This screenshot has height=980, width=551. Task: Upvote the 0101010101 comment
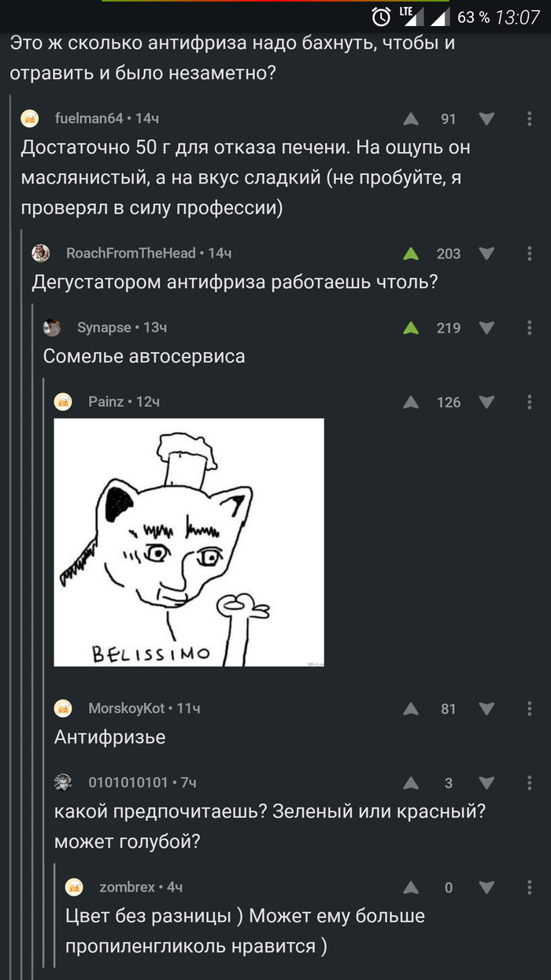(x=411, y=783)
